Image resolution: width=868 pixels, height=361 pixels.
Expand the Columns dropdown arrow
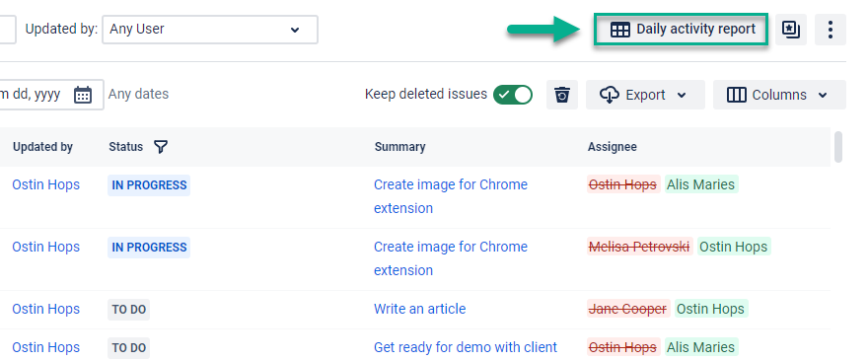coord(823,96)
